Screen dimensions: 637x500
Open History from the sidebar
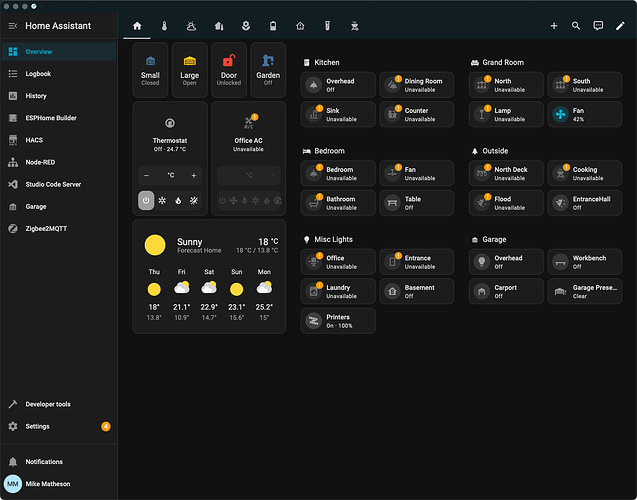(59, 96)
